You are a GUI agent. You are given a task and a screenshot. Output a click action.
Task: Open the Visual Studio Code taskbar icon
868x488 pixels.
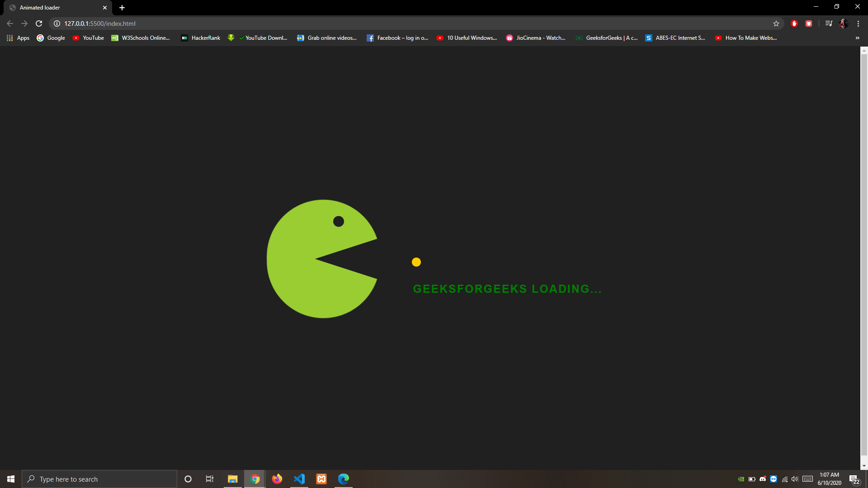click(299, 479)
